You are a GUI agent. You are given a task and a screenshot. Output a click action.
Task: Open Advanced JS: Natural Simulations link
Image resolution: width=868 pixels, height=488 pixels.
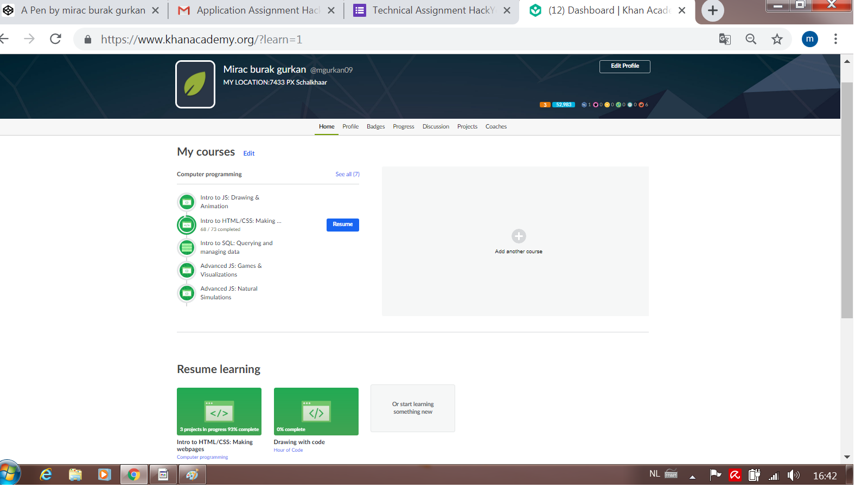[229, 293]
